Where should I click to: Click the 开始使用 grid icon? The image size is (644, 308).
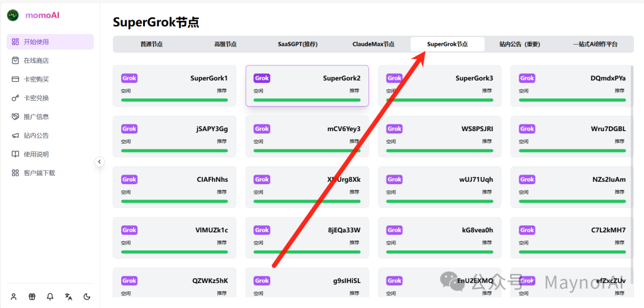click(15, 42)
